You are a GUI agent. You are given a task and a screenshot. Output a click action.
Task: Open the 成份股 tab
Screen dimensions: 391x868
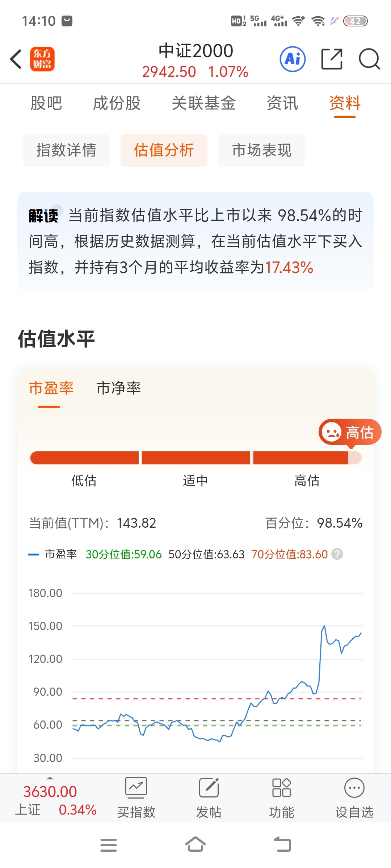click(x=117, y=103)
